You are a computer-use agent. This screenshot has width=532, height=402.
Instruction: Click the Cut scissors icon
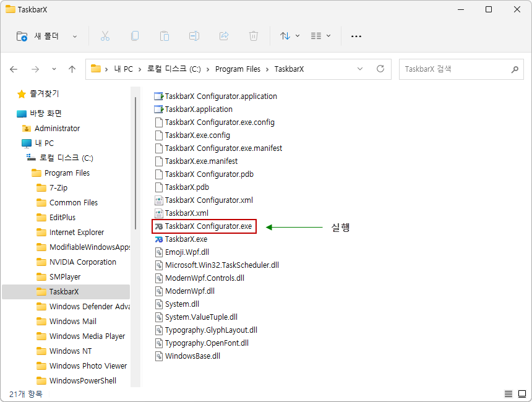click(105, 36)
